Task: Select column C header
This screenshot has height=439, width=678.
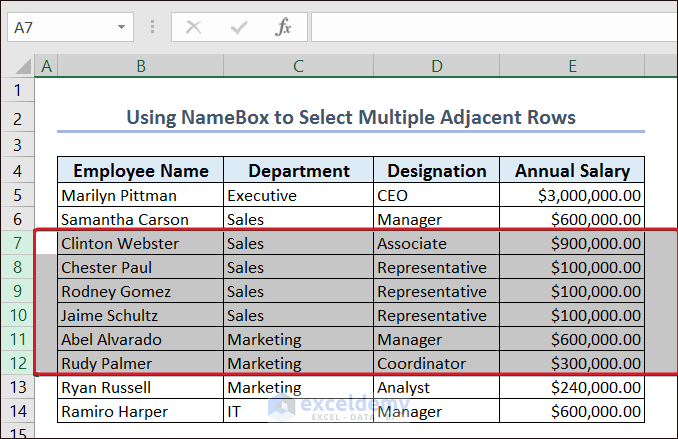Action: point(298,66)
